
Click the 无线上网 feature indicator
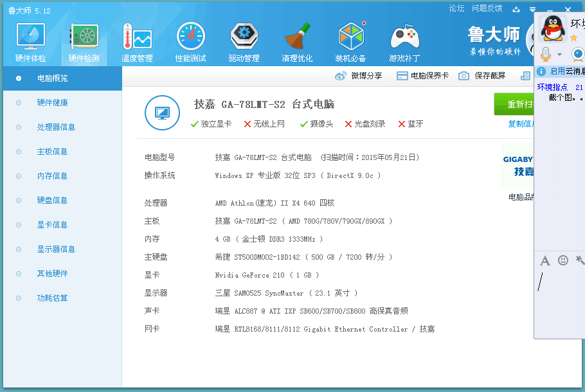click(264, 124)
